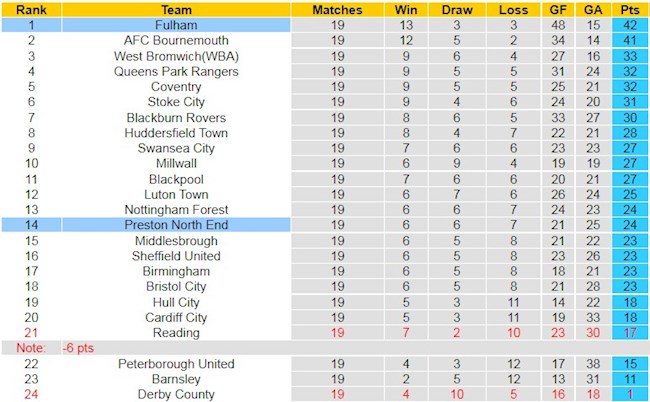
Task: Sort by the Matches column header
Action: pyautogui.click(x=337, y=9)
